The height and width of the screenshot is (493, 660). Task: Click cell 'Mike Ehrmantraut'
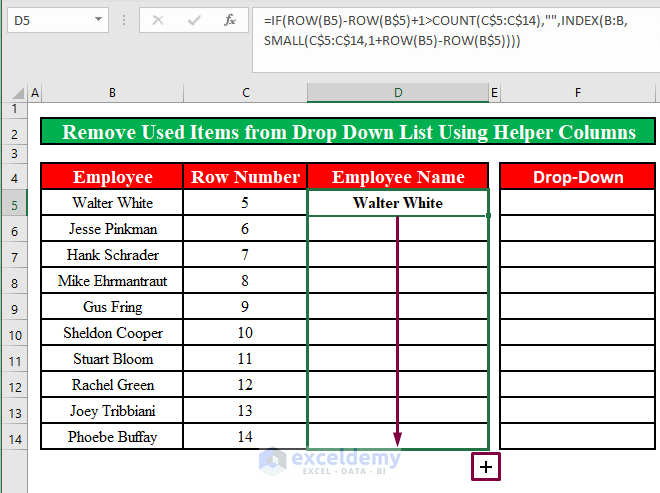pos(112,281)
